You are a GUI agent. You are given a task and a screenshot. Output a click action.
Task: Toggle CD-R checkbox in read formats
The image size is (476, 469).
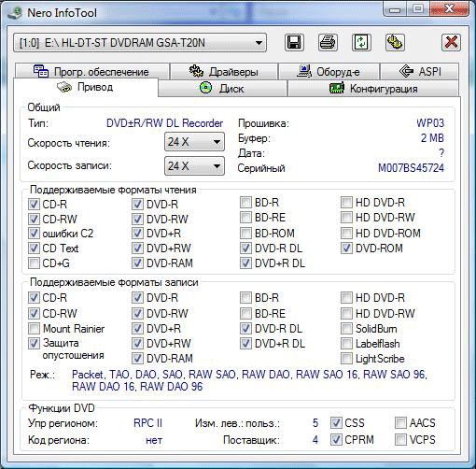(34, 205)
